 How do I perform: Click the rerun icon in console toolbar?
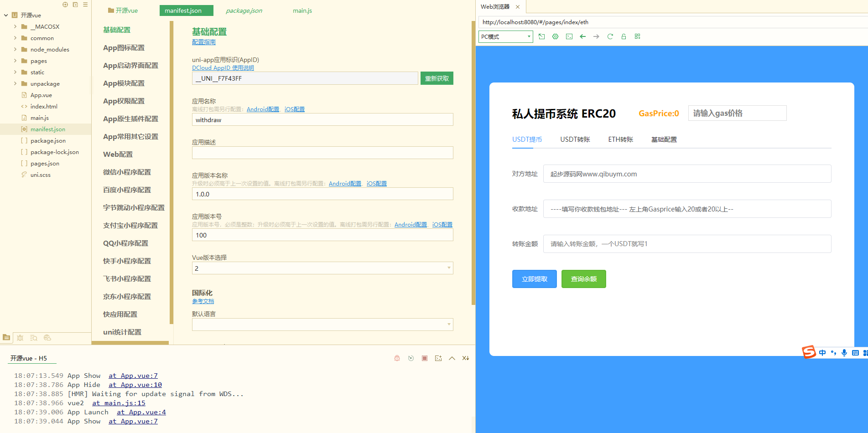411,358
